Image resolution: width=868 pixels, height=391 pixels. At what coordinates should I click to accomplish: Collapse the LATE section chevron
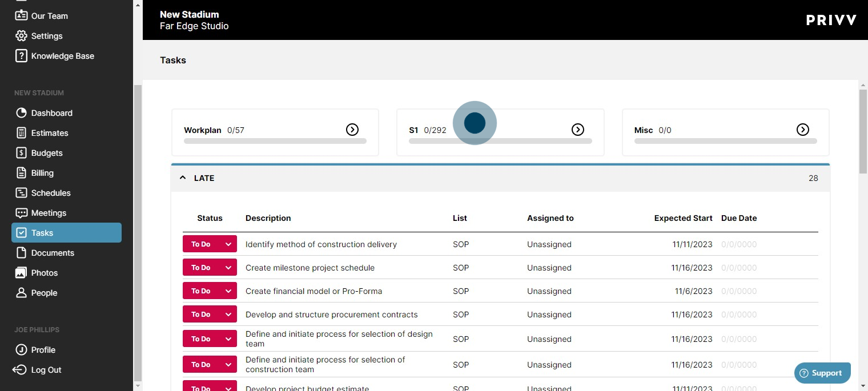point(183,178)
